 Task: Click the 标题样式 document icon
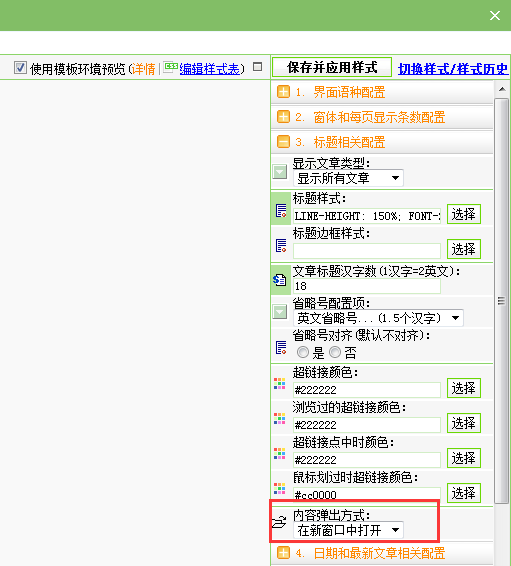point(281,210)
